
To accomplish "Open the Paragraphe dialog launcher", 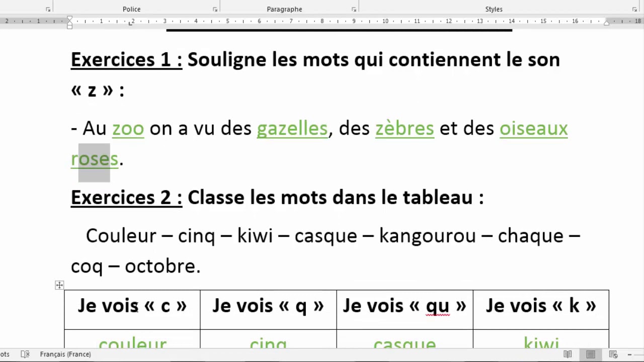I will tap(354, 10).
